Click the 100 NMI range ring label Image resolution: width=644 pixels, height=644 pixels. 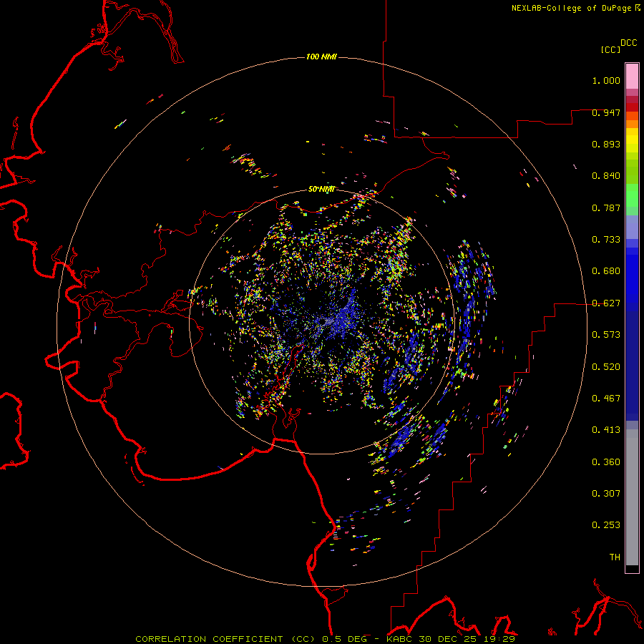click(x=321, y=57)
